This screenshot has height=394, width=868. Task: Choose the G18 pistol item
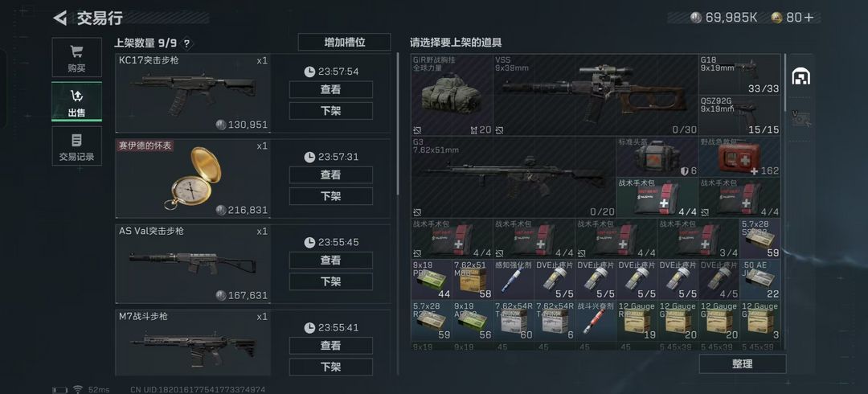click(x=739, y=74)
